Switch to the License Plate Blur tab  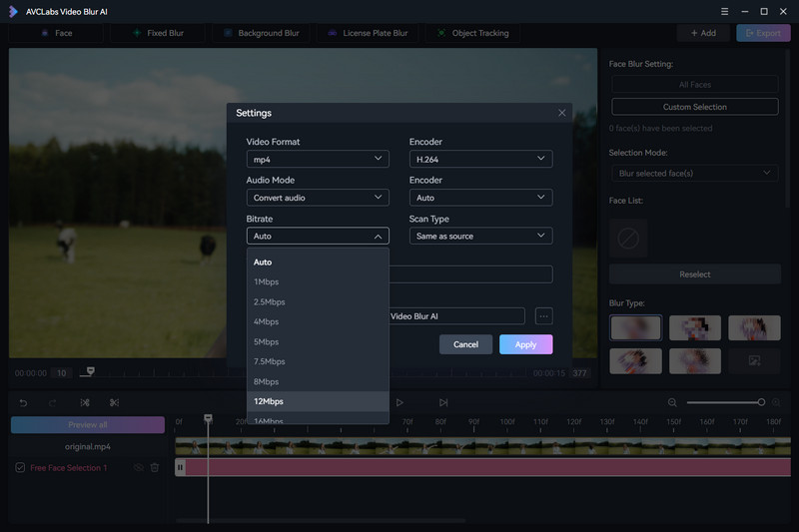(368, 33)
